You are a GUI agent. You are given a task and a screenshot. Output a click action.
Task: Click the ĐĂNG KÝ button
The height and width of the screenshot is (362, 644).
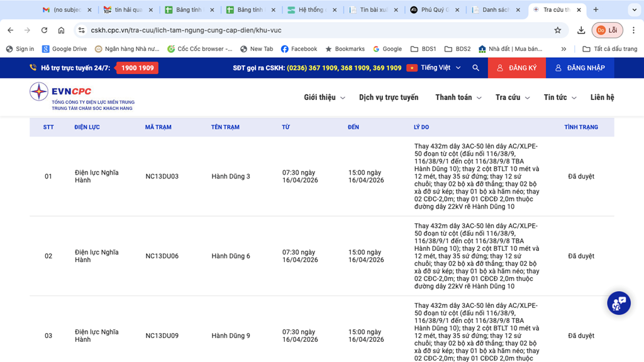(516, 68)
